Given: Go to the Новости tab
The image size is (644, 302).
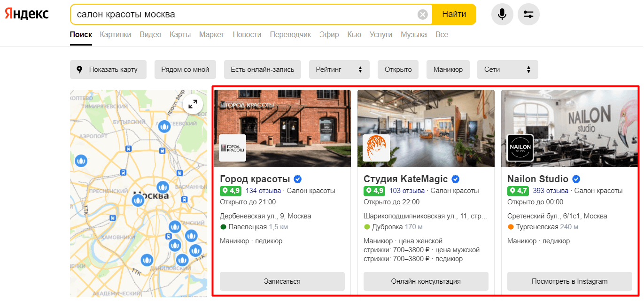Looking at the screenshot, I should pos(247,34).
